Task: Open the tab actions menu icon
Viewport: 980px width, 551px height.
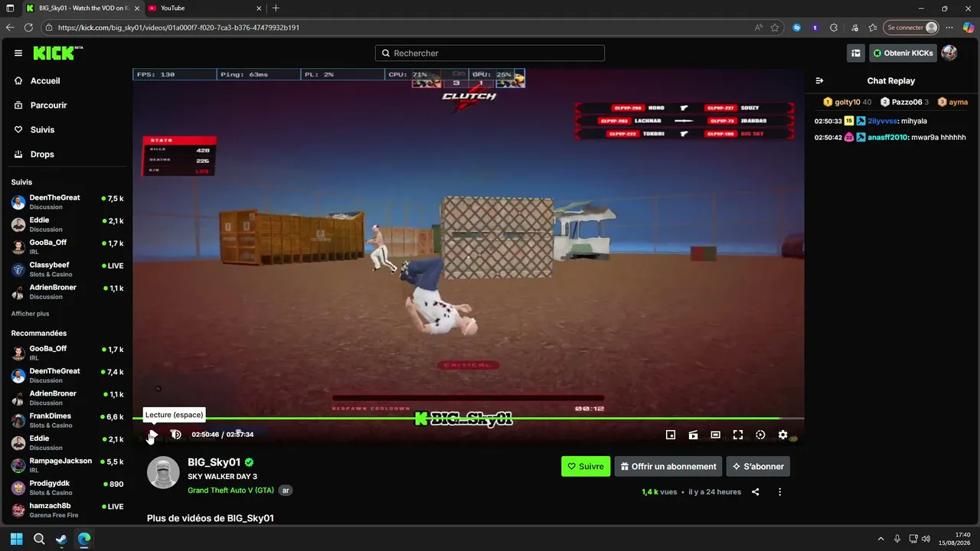Action: (x=10, y=8)
